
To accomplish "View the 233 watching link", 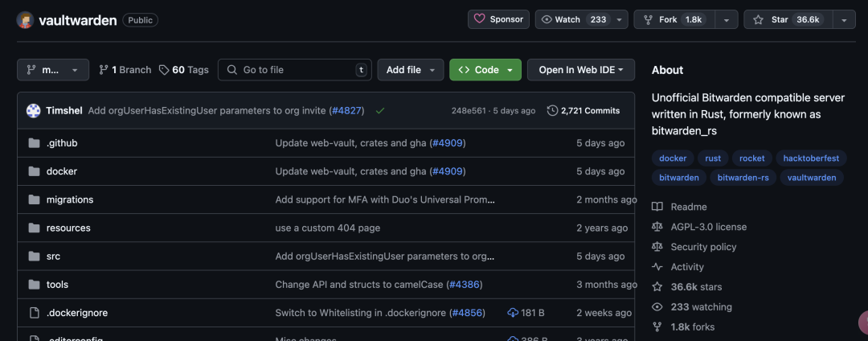I will pos(702,306).
